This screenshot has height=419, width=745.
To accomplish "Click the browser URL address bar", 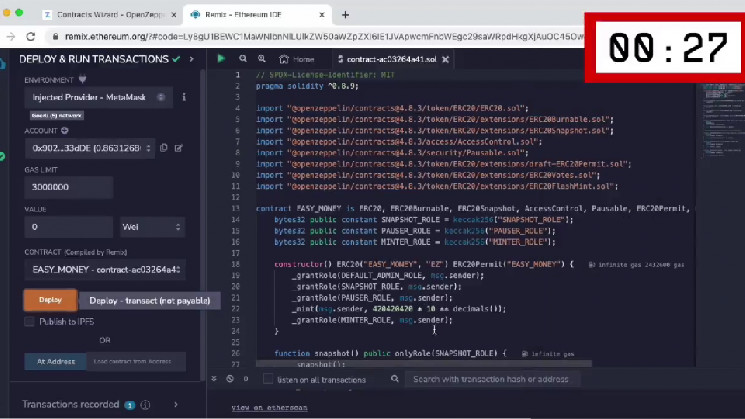I will 323,36.
